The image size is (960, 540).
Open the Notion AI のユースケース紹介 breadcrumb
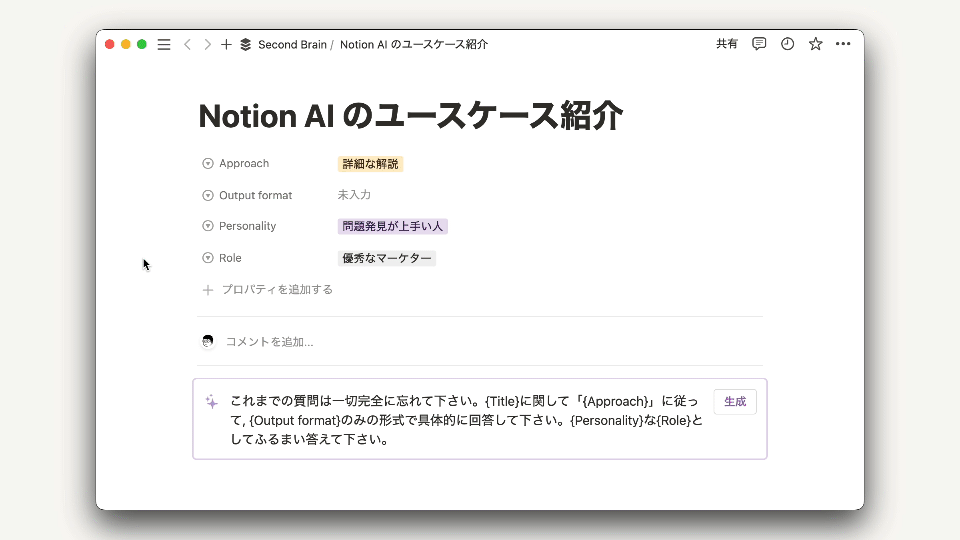pos(414,45)
